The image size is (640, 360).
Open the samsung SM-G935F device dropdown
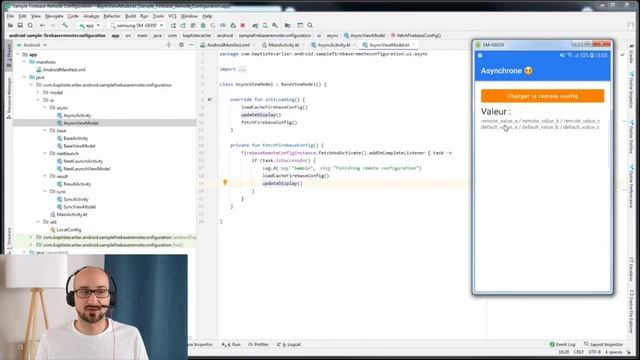click(x=137, y=25)
